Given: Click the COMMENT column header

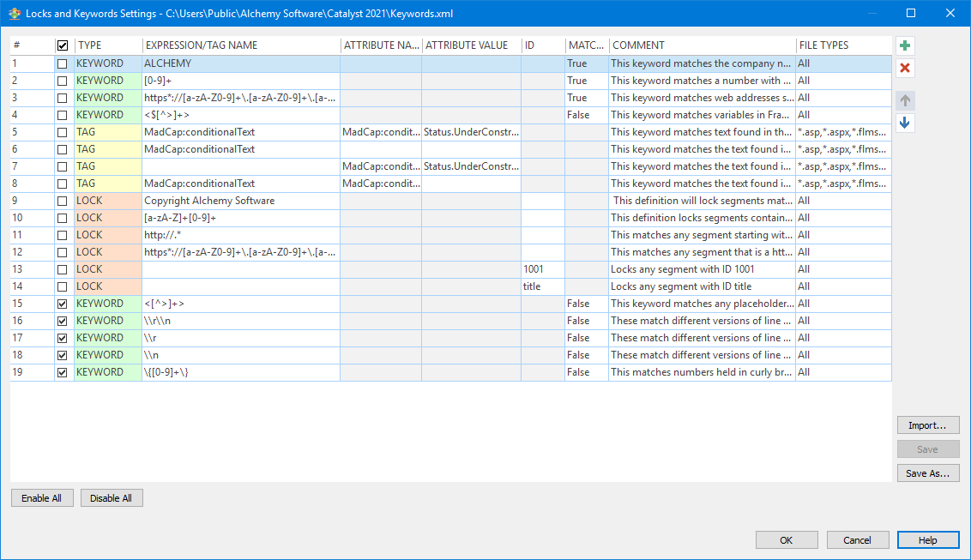Looking at the screenshot, I should (702, 45).
